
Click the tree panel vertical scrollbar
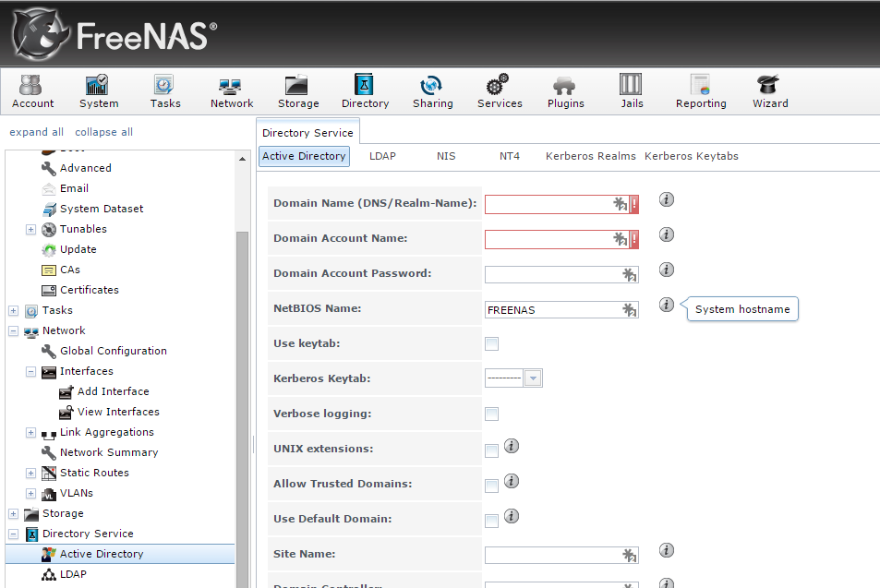point(242,410)
